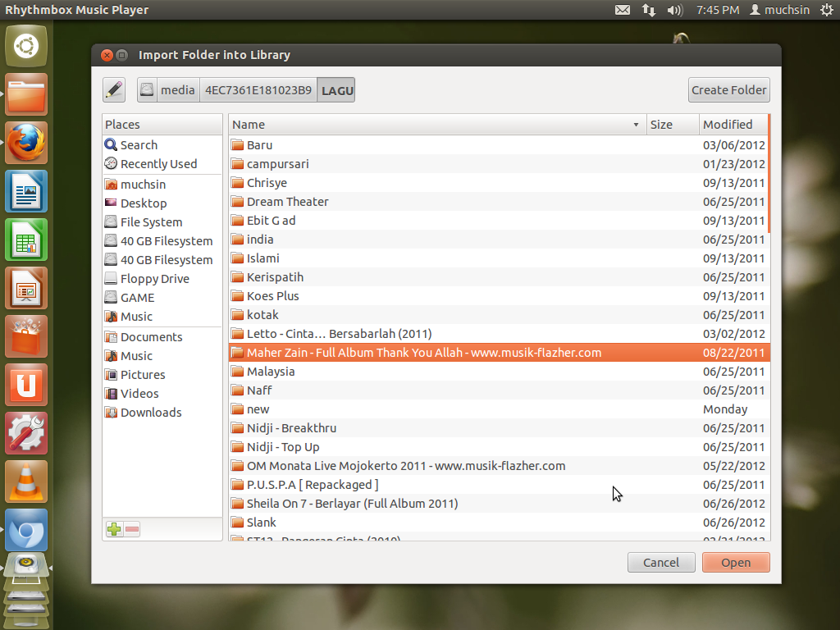Open the 7:45 PM clock menu

[718, 10]
